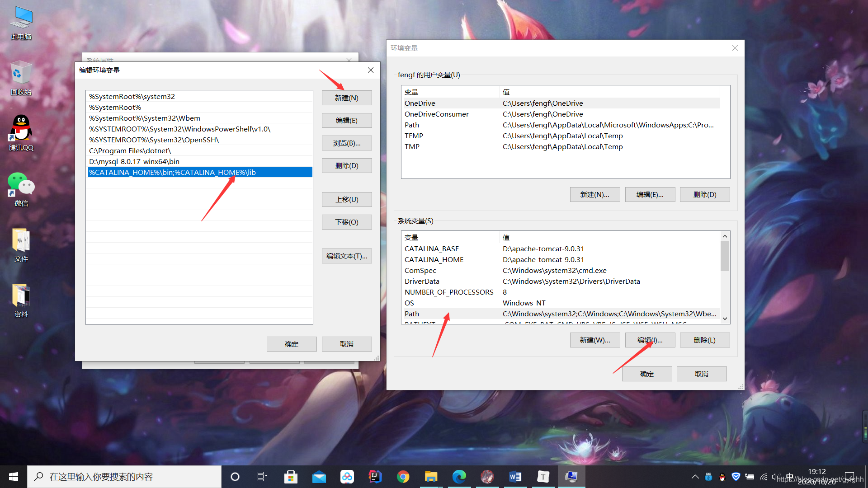This screenshot has width=868, height=488.
Task: Cancel the 环境变量 window with 取消
Action: pos(702,374)
